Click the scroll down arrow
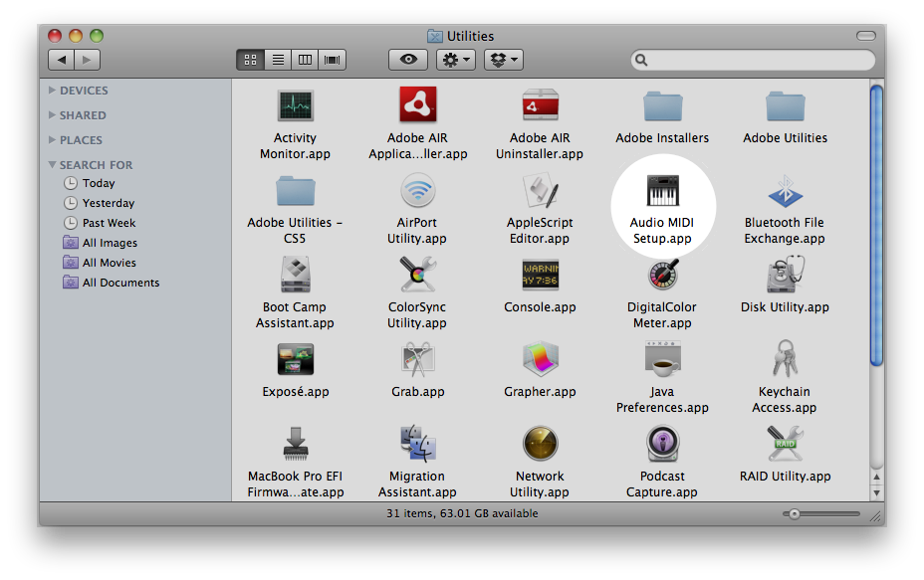 [877, 492]
